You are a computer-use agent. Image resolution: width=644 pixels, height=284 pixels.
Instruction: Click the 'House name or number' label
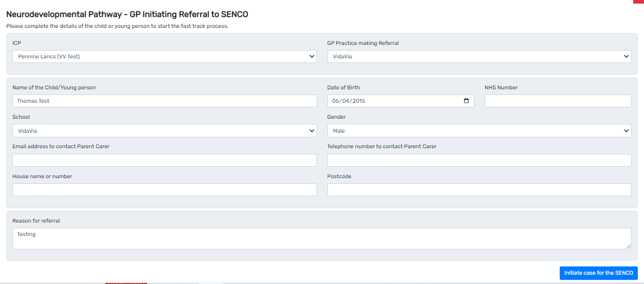pos(42,176)
